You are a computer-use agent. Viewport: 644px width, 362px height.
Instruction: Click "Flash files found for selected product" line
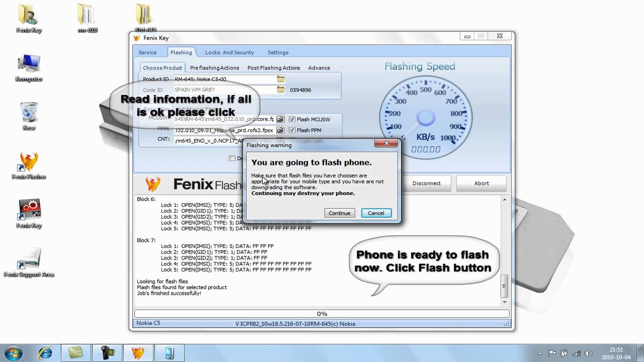coord(182,288)
